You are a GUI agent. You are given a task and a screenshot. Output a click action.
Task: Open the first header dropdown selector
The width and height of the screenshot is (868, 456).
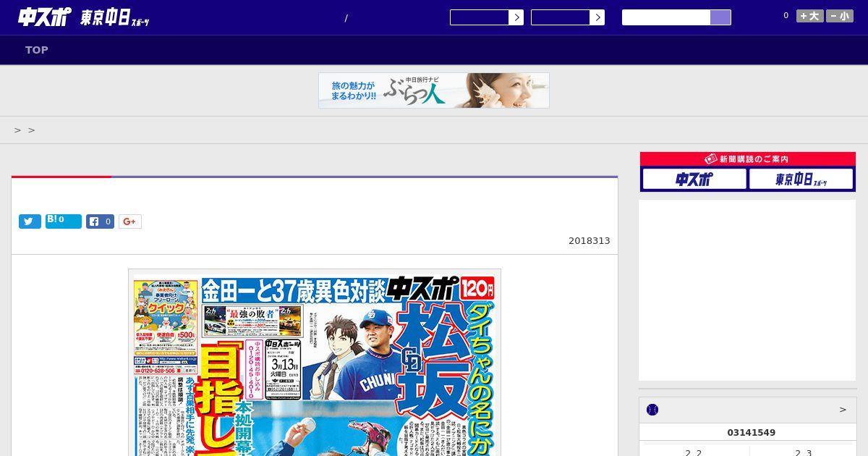coord(487,17)
